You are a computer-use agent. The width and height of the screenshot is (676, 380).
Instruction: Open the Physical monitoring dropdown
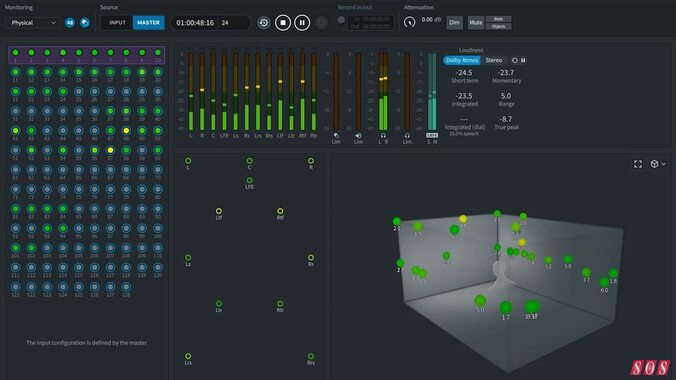point(32,22)
